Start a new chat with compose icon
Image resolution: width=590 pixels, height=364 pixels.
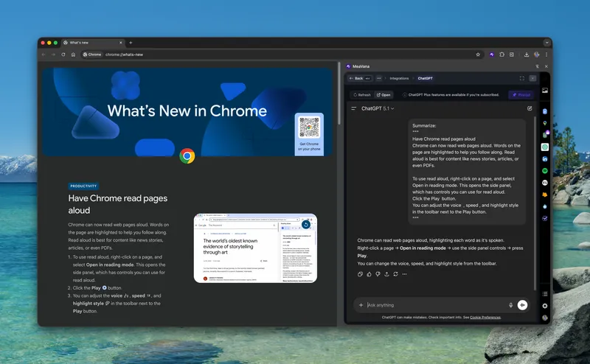(530, 108)
